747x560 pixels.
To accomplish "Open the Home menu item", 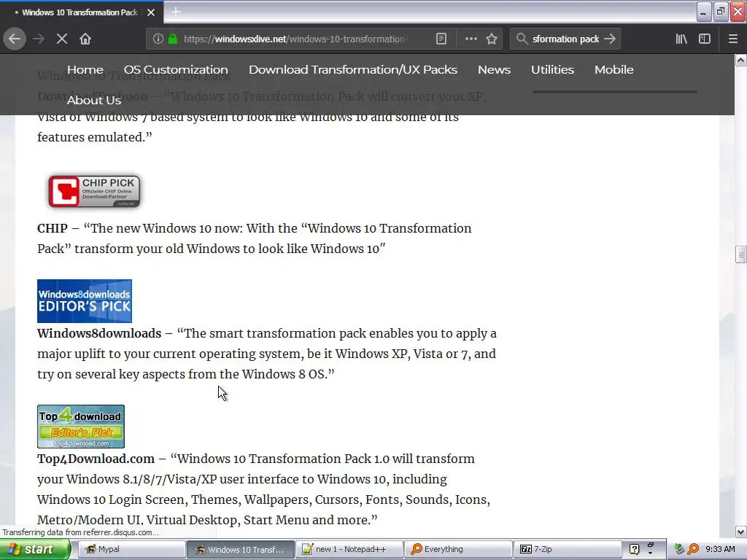I will coord(85,69).
